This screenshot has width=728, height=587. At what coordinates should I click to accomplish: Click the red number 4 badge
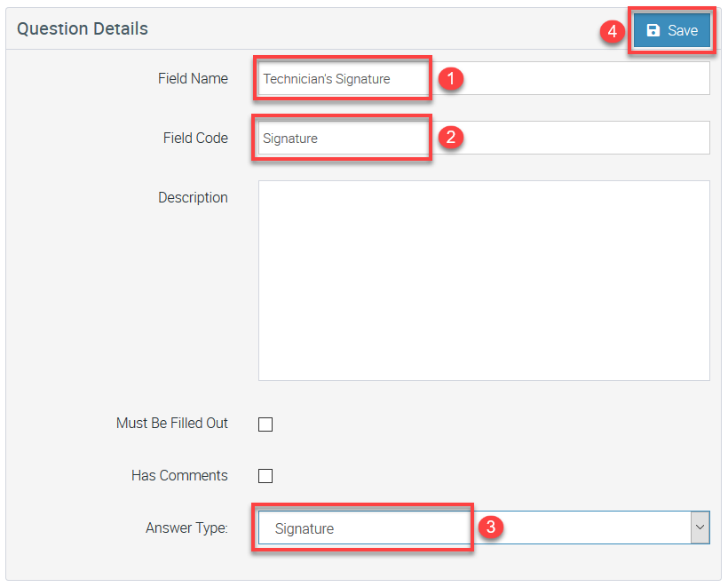[x=611, y=31]
